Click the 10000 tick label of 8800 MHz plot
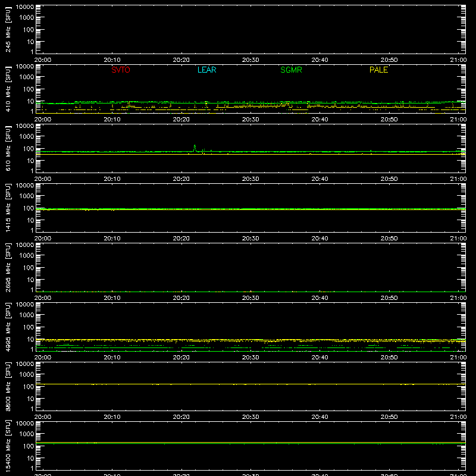 pos(25,364)
